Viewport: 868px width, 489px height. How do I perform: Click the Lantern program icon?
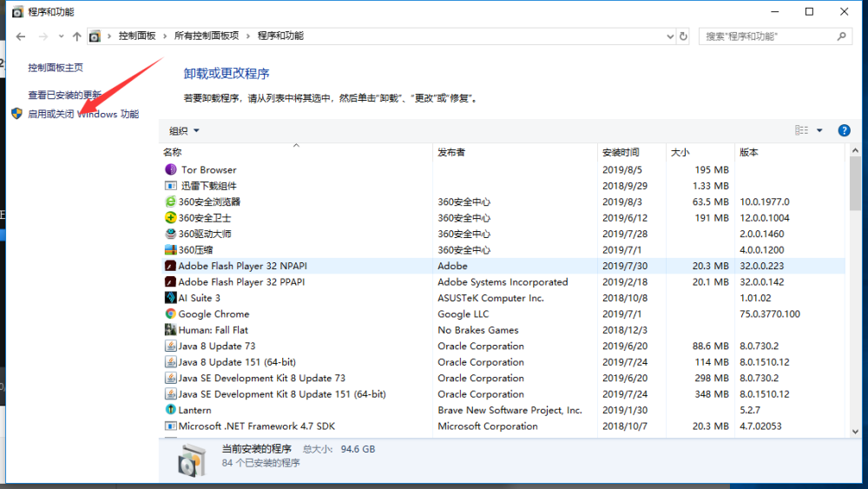click(x=170, y=410)
